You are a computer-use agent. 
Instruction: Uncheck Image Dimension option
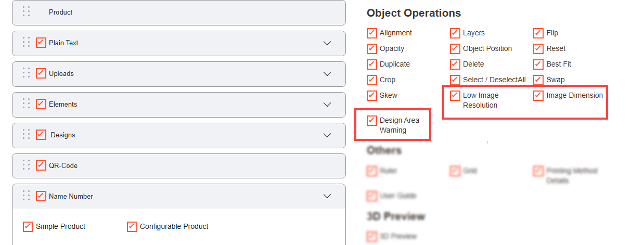[x=538, y=96]
